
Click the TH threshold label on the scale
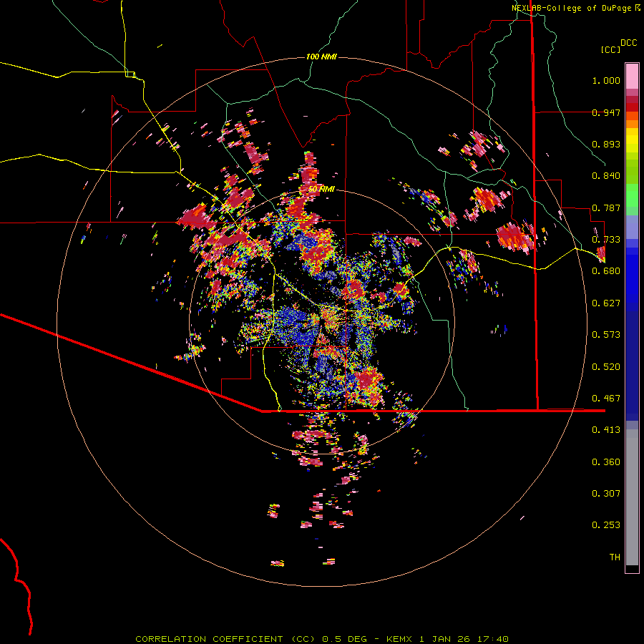(615, 557)
